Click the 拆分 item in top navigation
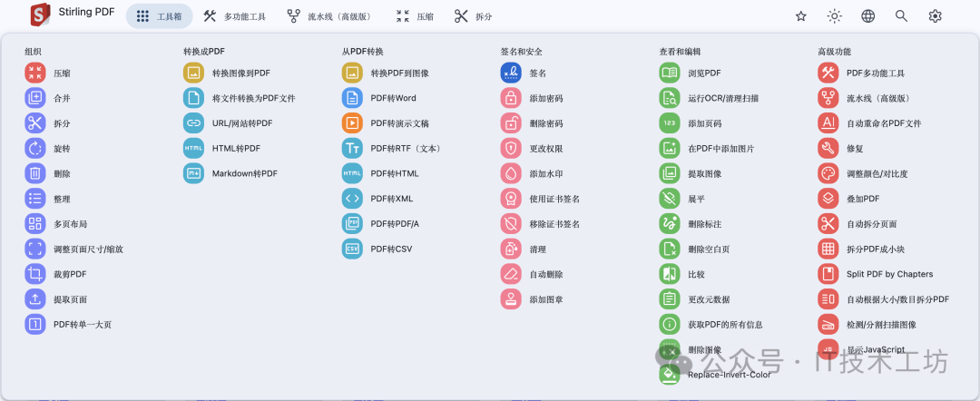 click(x=473, y=16)
